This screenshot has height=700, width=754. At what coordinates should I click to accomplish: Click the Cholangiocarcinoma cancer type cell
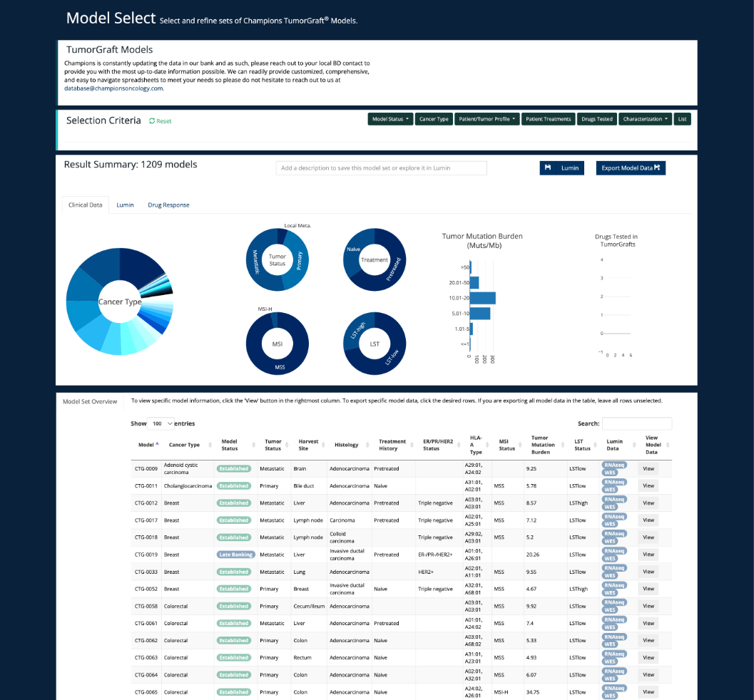coord(188,486)
